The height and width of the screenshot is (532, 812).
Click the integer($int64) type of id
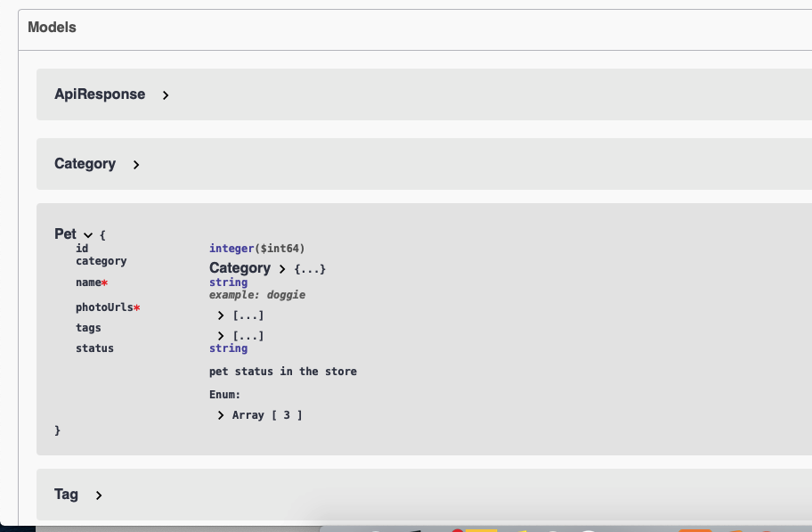point(256,249)
